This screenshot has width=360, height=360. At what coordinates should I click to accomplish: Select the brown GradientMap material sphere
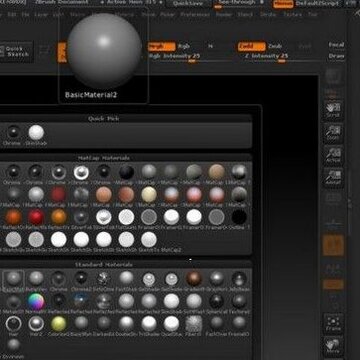tap(194, 279)
